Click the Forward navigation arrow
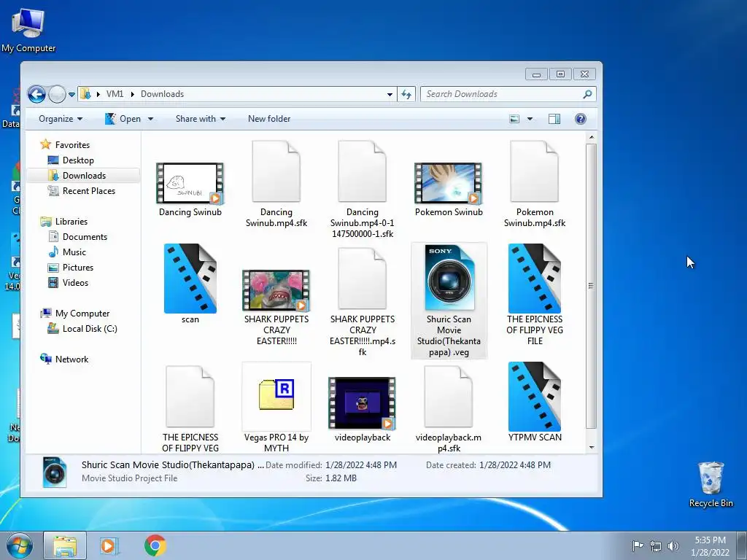Image resolution: width=747 pixels, height=560 pixels. point(57,94)
